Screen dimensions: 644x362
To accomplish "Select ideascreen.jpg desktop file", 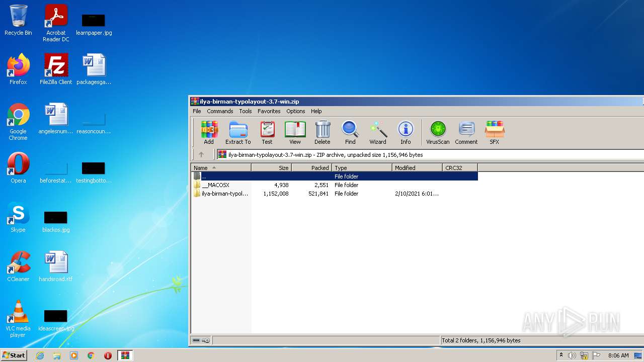I will point(56,320).
